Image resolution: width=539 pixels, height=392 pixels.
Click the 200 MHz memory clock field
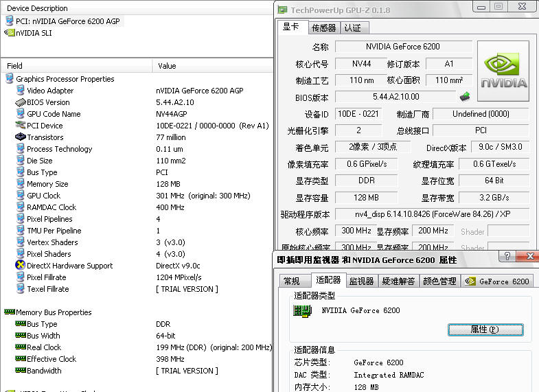433,231
